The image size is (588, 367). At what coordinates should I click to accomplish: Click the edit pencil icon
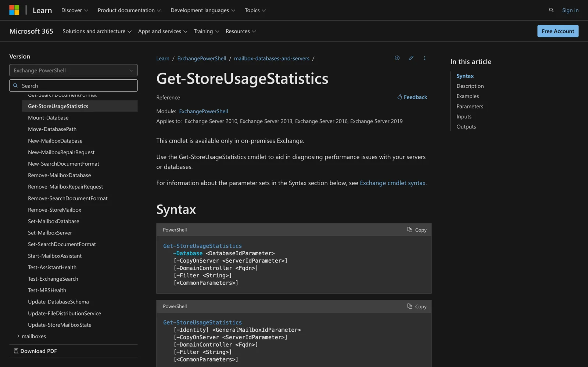(x=411, y=58)
